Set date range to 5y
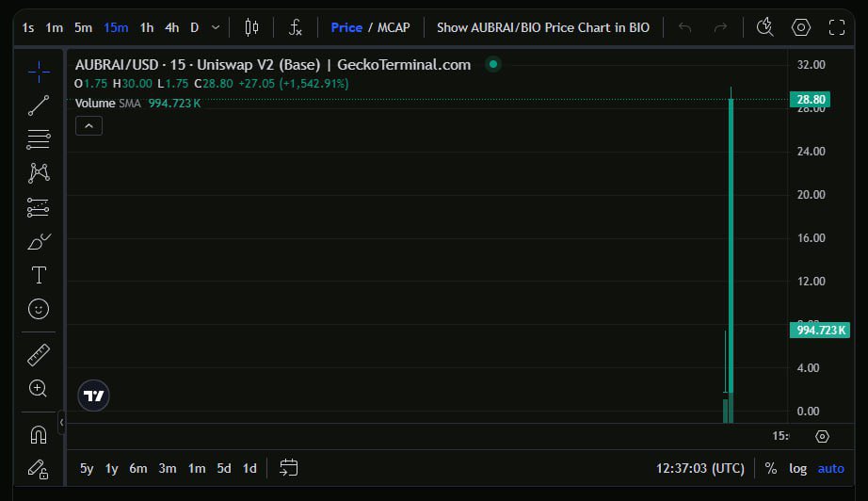 pos(87,468)
